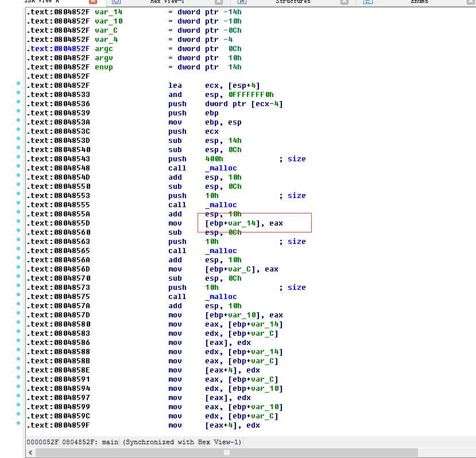Click gutter dot at address 08048563
The height and width of the screenshot is (458, 476).
(18, 239)
